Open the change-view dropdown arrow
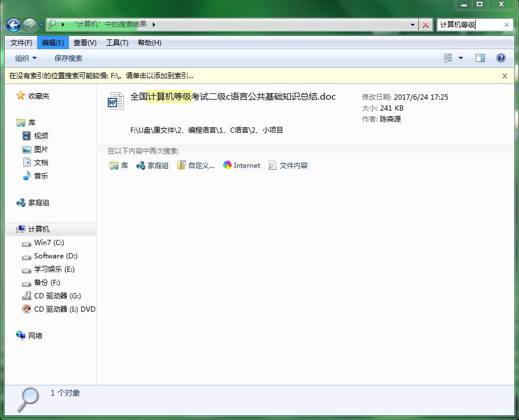Screen dimensions: 519x420 pyautogui.click(x=460, y=58)
